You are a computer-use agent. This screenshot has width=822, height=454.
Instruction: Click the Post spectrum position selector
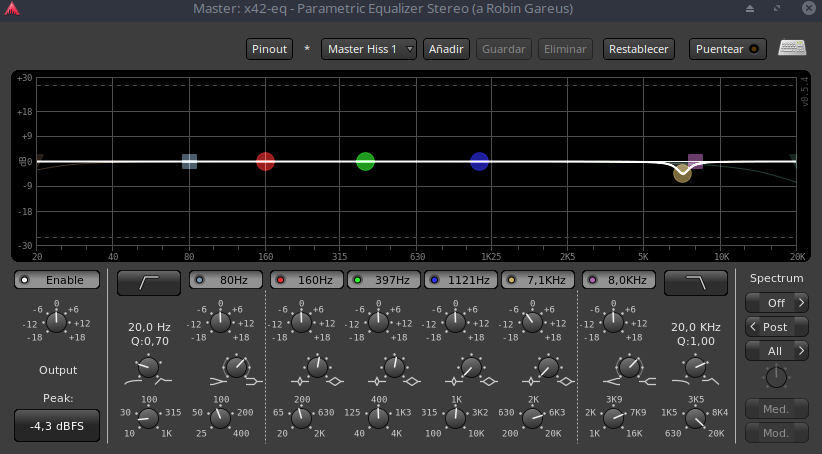tap(776, 327)
